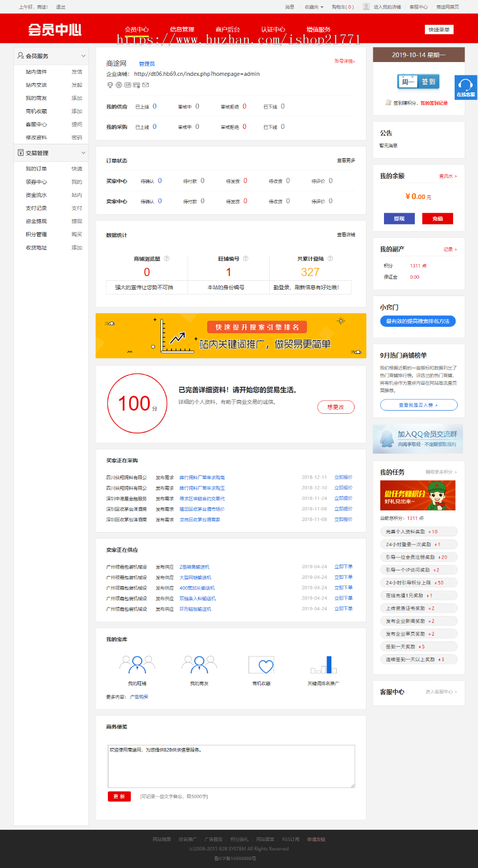
Task: Open 商机收藏 heart icon
Action: coord(261,665)
